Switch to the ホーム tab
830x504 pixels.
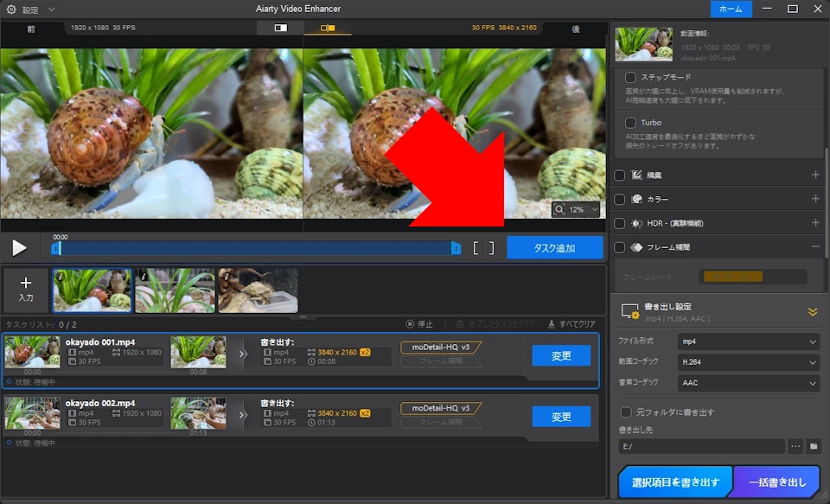[x=731, y=9]
